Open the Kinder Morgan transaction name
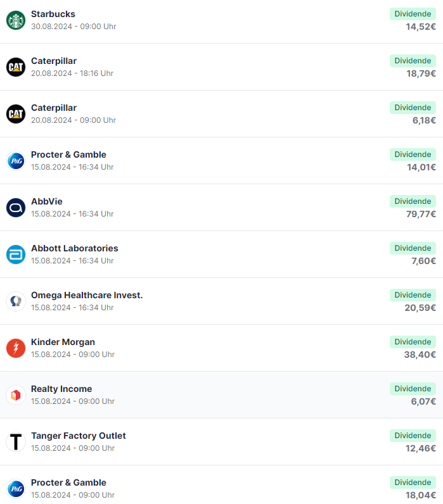443x504 pixels. coord(63,342)
